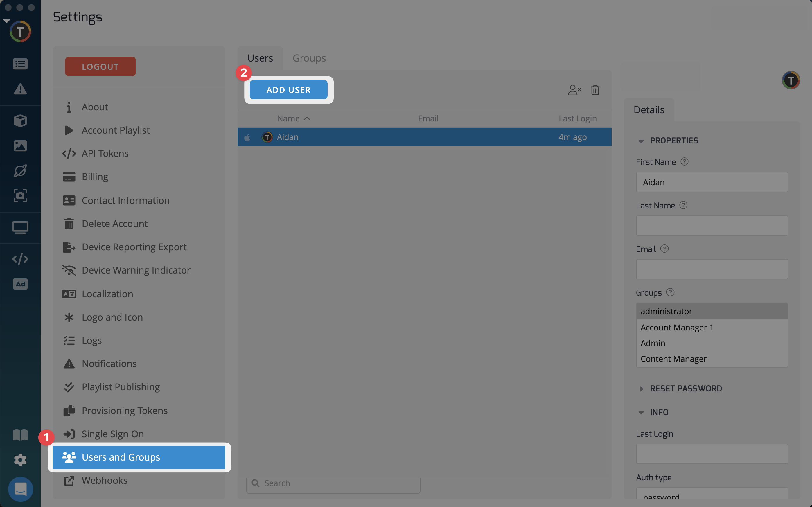The height and width of the screenshot is (507, 812).
Task: Open the devices monitor icon in sidebar
Action: 20,228
